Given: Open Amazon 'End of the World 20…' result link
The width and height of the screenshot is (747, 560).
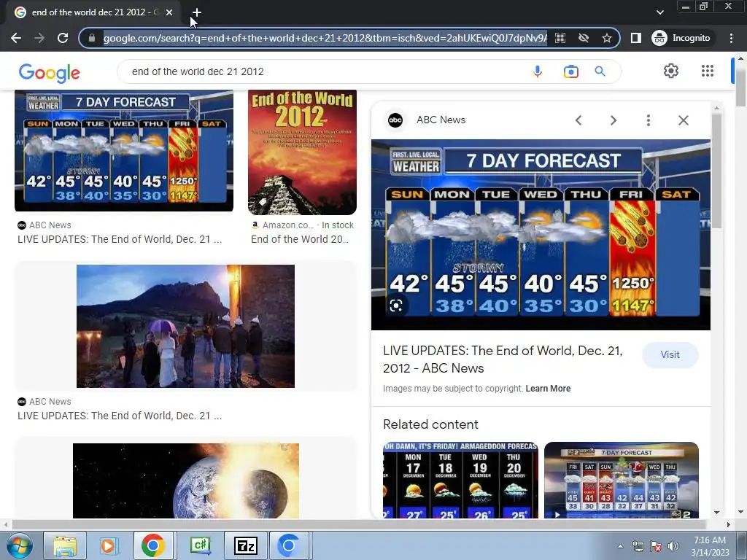Looking at the screenshot, I should coord(300,239).
